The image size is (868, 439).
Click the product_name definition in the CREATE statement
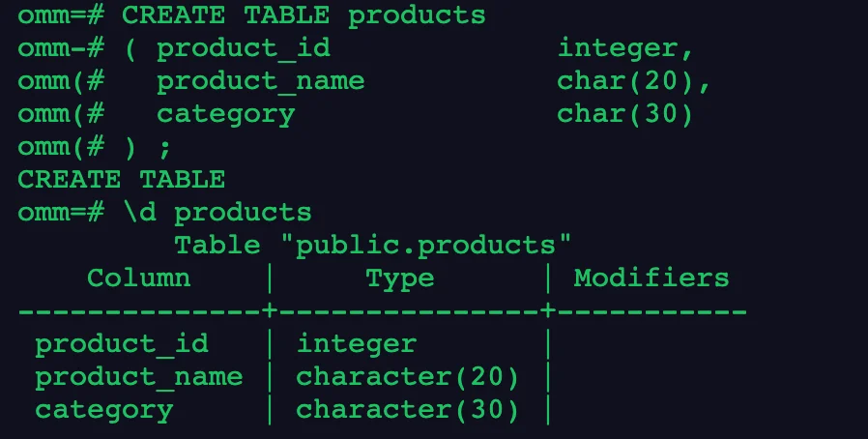[x=261, y=81]
